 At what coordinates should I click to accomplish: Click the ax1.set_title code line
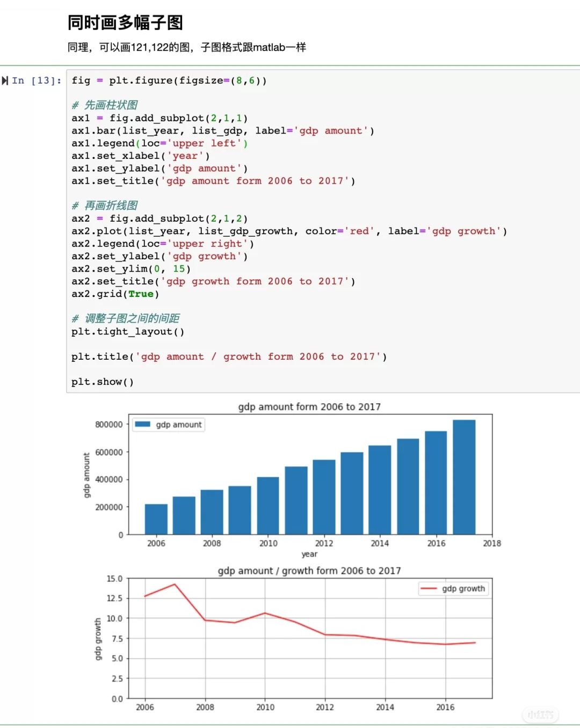click(x=213, y=181)
